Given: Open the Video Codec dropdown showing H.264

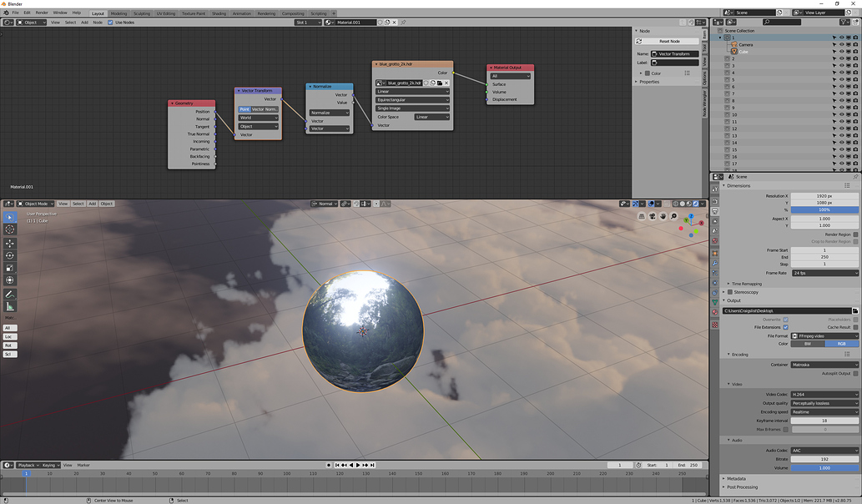Looking at the screenshot, I should 824,394.
